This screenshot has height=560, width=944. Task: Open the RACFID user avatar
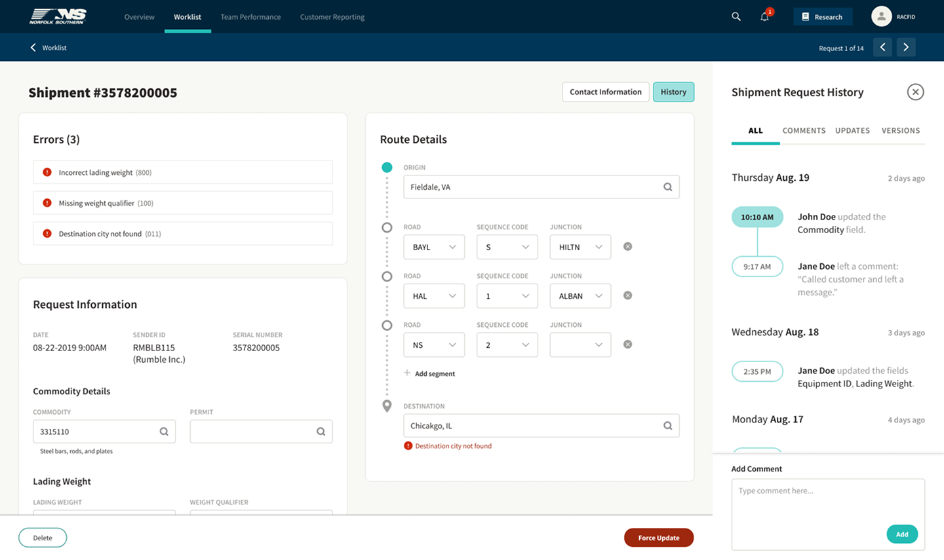881,16
